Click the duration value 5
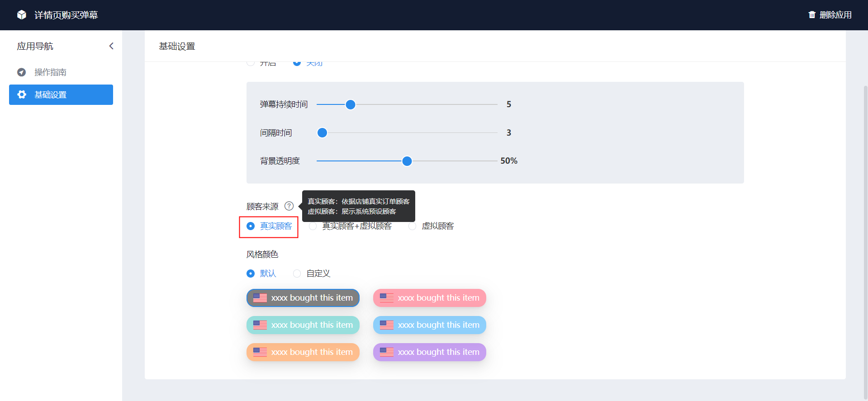Image resolution: width=868 pixels, height=401 pixels. click(x=509, y=104)
